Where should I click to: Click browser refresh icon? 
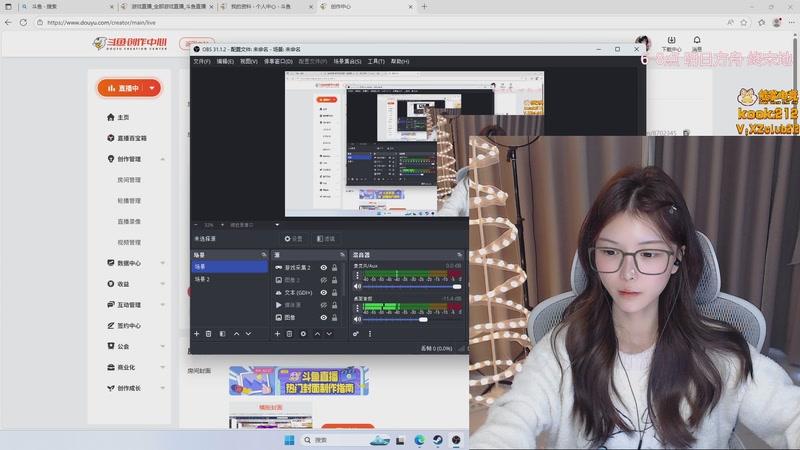pyautogui.click(x=23, y=22)
